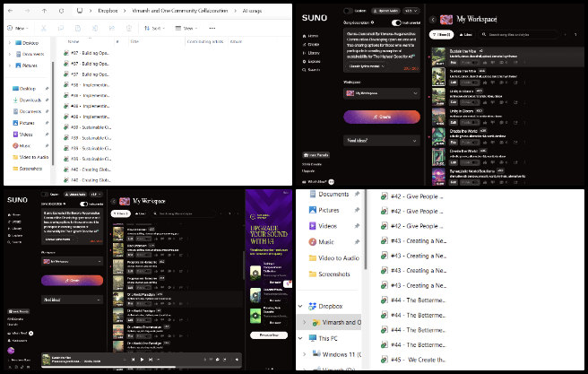This screenshot has width=588, height=374.
Task: Open Downloads in the Explorer quick access list
Action: click(x=30, y=100)
